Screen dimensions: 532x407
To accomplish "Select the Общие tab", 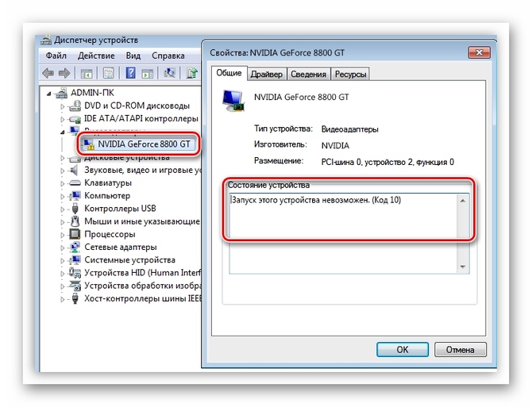I will click(229, 73).
